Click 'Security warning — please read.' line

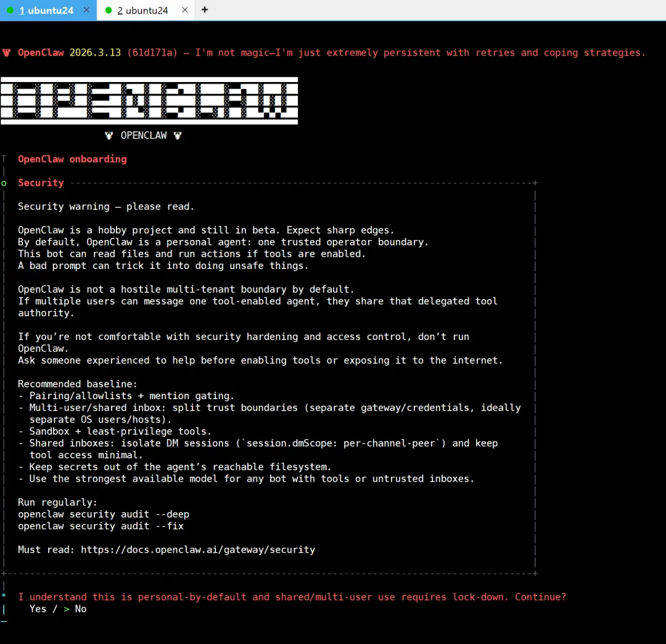tap(106, 207)
